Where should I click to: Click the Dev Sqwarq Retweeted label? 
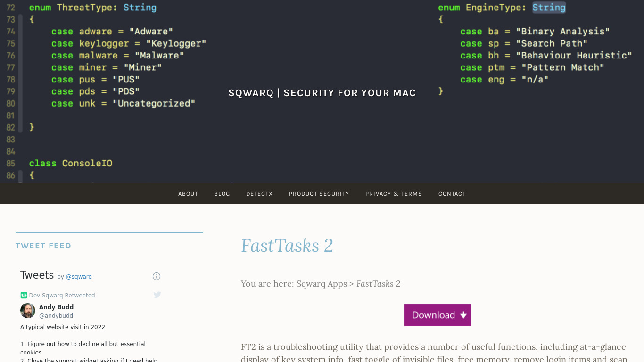pyautogui.click(x=62, y=296)
